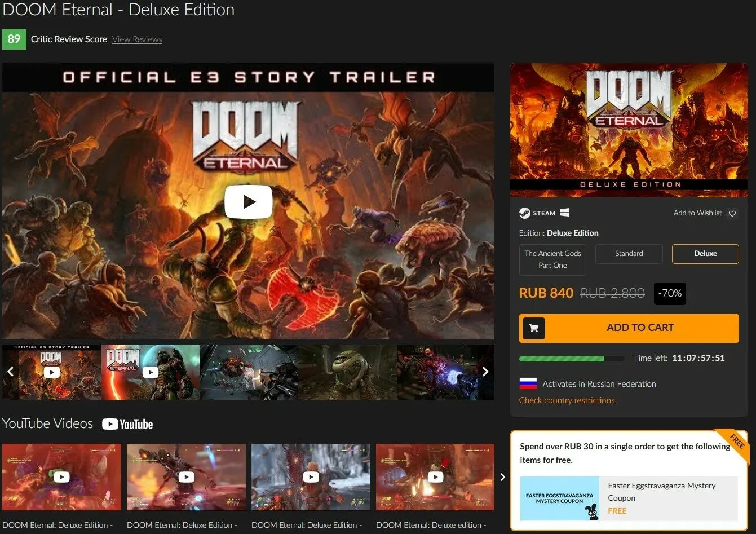Click the green 89 critic score badge
Image resolution: width=756 pixels, height=534 pixels.
[14, 39]
